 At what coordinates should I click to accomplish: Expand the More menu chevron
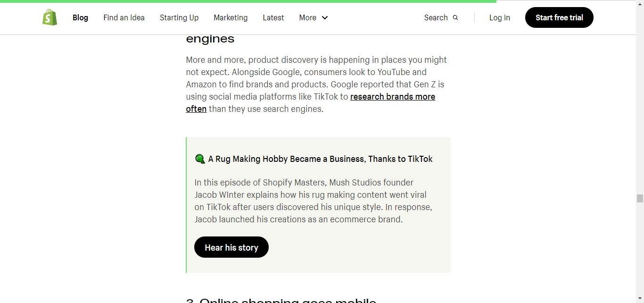[325, 18]
